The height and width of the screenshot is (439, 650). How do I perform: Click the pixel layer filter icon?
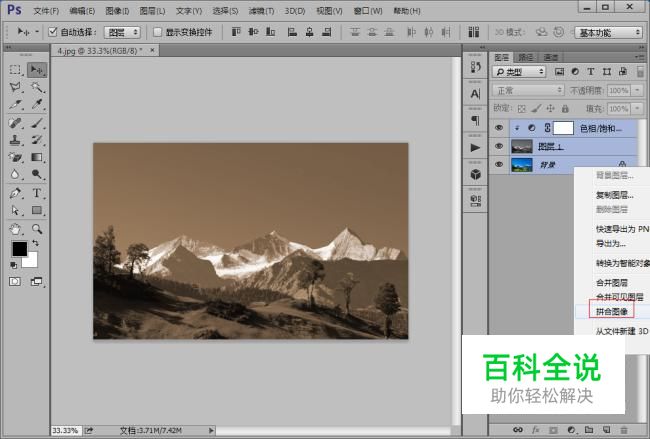click(x=559, y=72)
